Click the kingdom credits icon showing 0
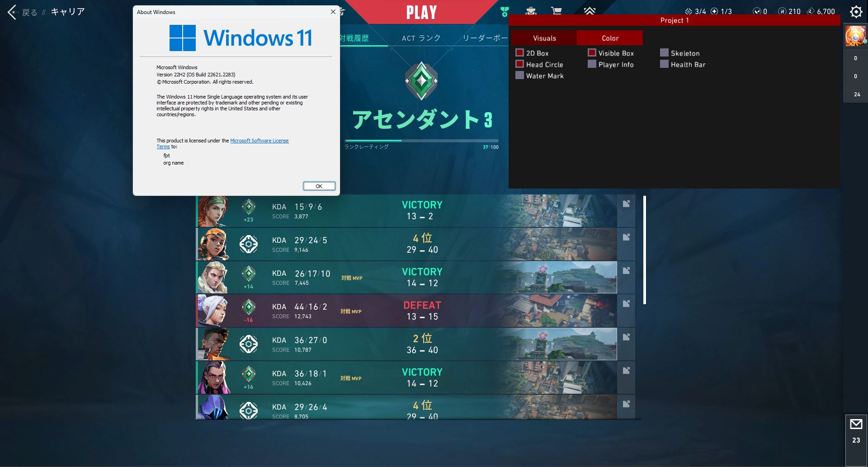868x467 pixels. 757,11
